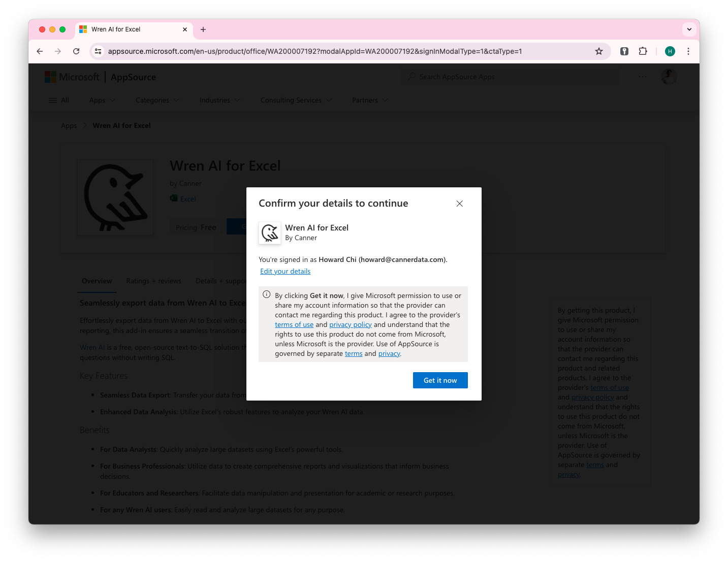Open AppSource privacy link in dialog
Screen dimensions: 728x562
pyautogui.click(x=389, y=353)
